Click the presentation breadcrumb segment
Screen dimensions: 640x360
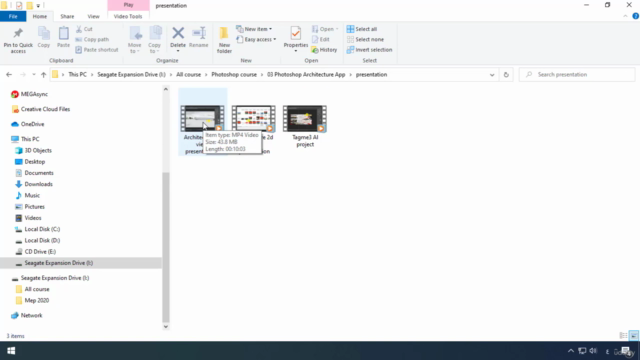[x=371, y=75]
